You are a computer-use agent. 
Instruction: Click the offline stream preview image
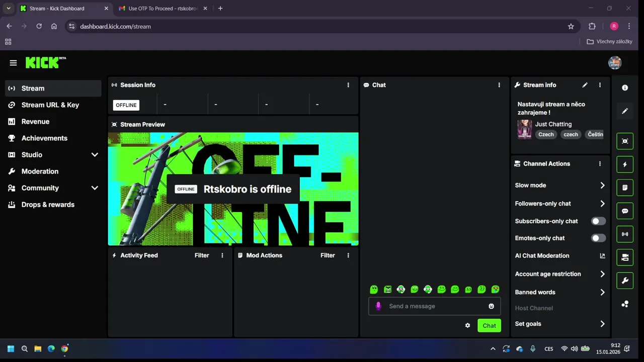(233, 189)
